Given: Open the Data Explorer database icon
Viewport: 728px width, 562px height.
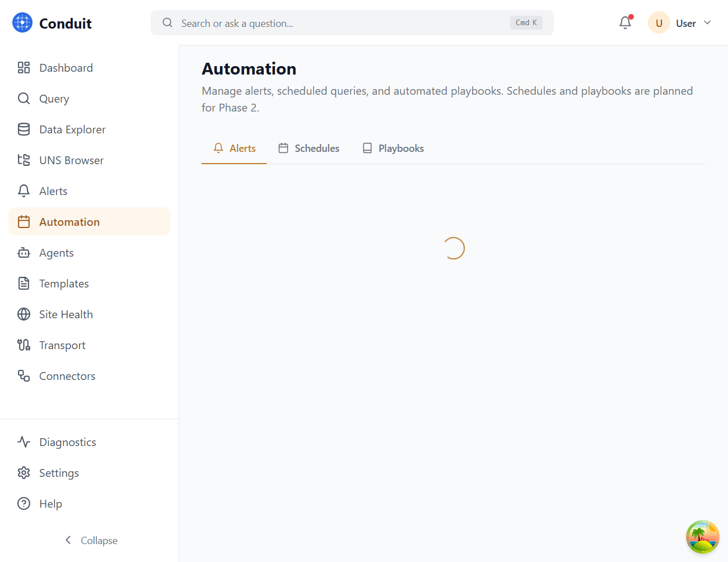Looking at the screenshot, I should (24, 129).
